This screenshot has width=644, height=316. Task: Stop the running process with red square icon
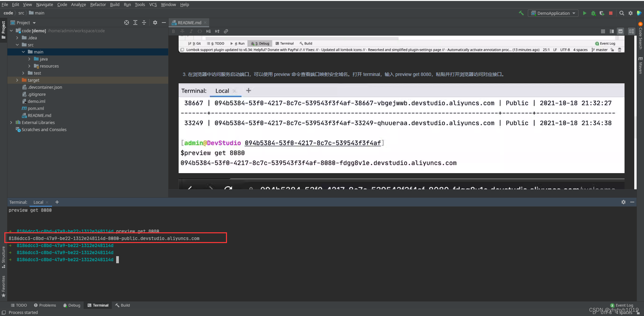[611, 13]
